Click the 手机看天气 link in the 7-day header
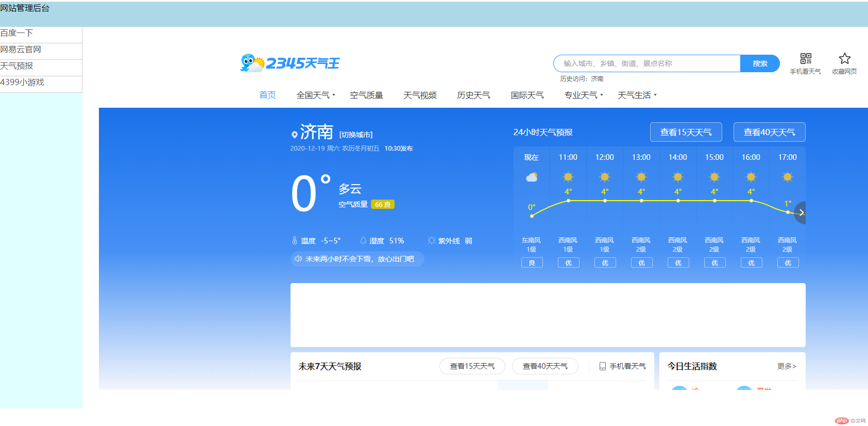868x426 pixels. [623, 366]
